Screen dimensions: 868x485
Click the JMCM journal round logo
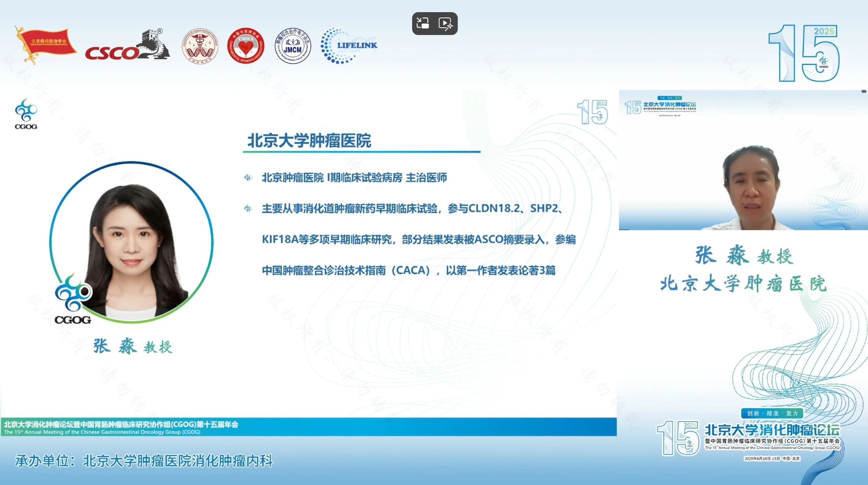click(293, 46)
